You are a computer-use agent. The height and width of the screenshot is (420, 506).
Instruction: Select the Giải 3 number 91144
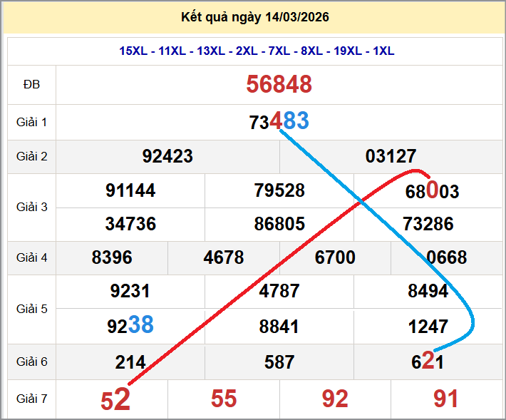point(130,191)
